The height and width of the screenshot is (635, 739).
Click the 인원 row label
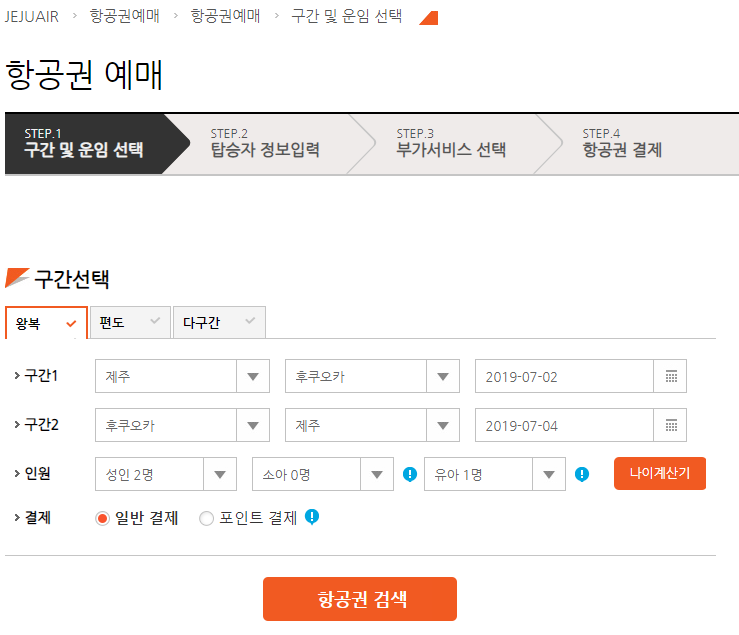click(x=37, y=473)
